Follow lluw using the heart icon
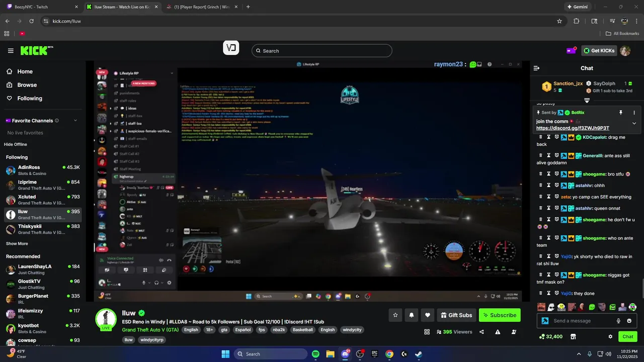Viewport: 644px width, 362px height. pos(428,315)
